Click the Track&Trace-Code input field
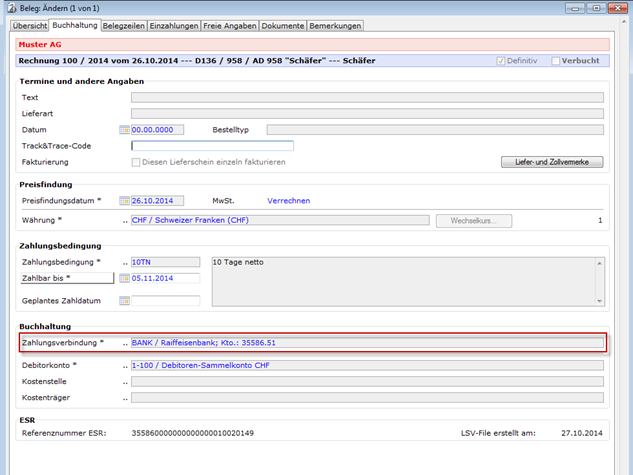Viewport: 633px width, 475px height. pyautogui.click(x=212, y=146)
